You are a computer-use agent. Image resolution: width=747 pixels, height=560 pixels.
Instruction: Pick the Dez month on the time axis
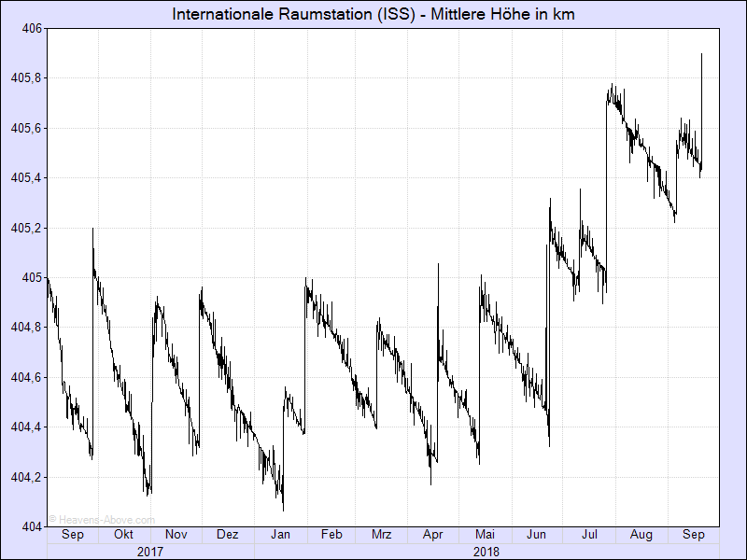227,535
